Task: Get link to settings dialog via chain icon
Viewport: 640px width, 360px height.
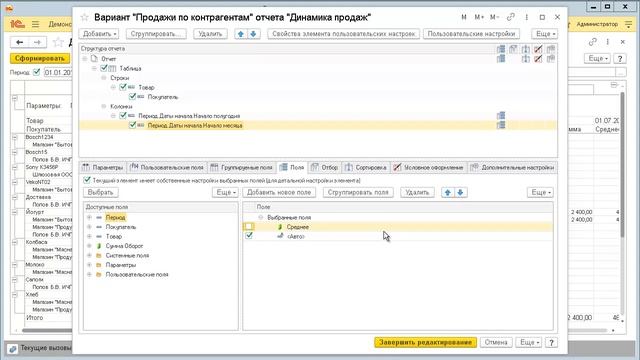Action: click(x=511, y=18)
